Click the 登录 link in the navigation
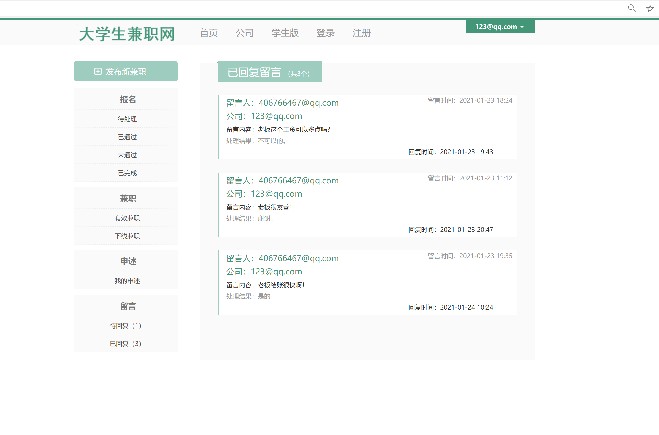This screenshot has width=659, height=435. [325, 34]
